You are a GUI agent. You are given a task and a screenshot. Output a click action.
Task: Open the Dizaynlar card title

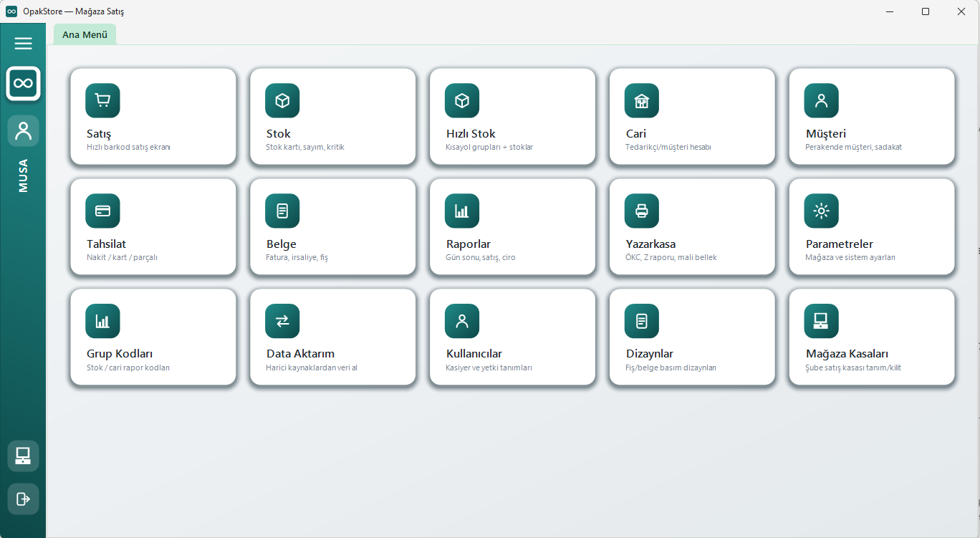(x=650, y=354)
